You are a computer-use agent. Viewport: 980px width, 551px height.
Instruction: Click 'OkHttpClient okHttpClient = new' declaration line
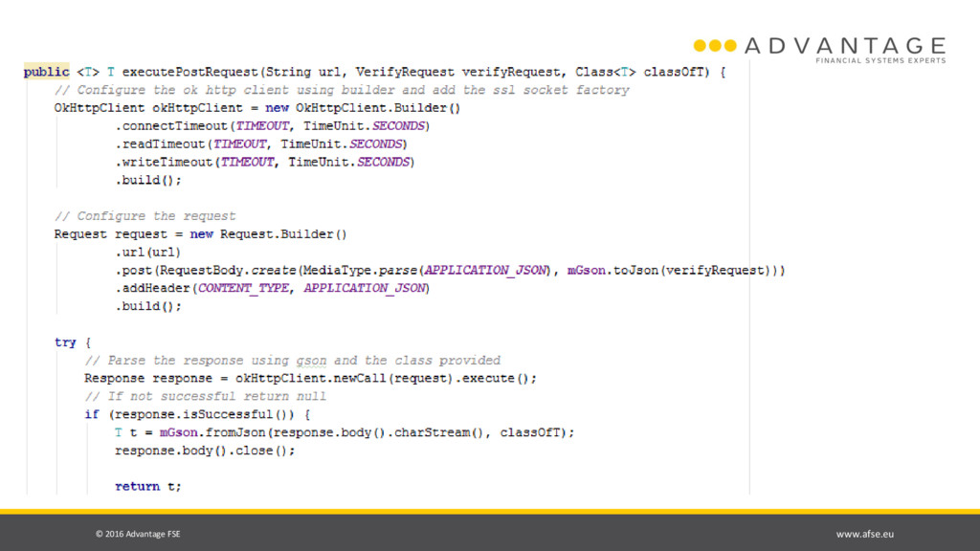point(257,108)
